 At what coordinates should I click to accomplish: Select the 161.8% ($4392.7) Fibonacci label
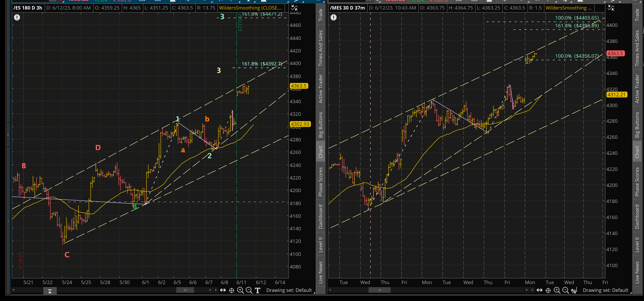[x=262, y=64]
